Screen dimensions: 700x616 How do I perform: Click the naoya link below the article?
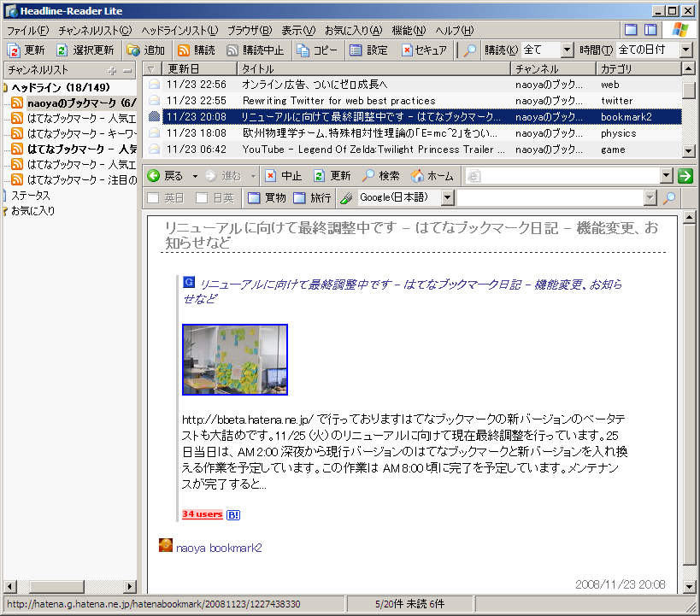pyautogui.click(x=191, y=548)
